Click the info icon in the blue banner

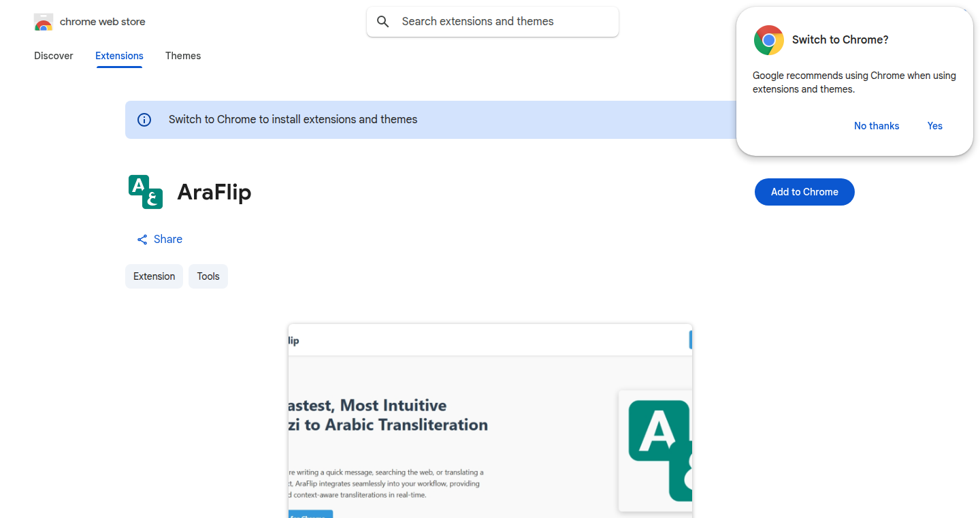144,120
